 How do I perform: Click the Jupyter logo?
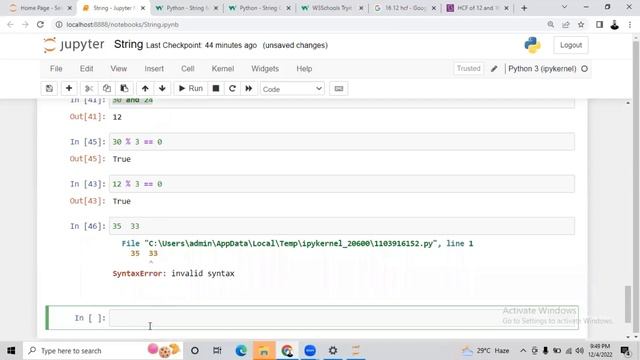pos(74,44)
